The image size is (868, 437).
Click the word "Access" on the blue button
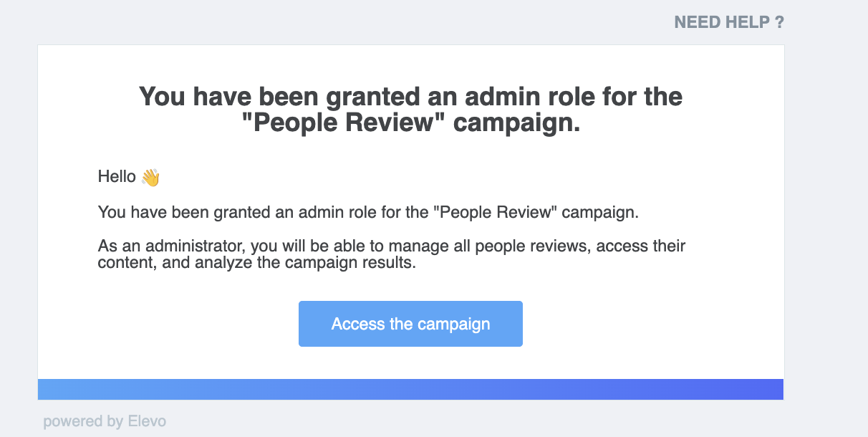coord(358,324)
